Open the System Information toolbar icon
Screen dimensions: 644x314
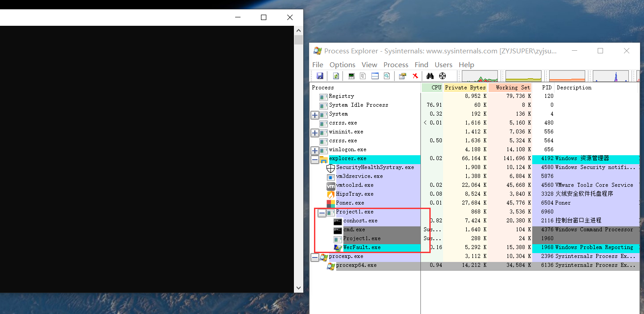(x=351, y=76)
